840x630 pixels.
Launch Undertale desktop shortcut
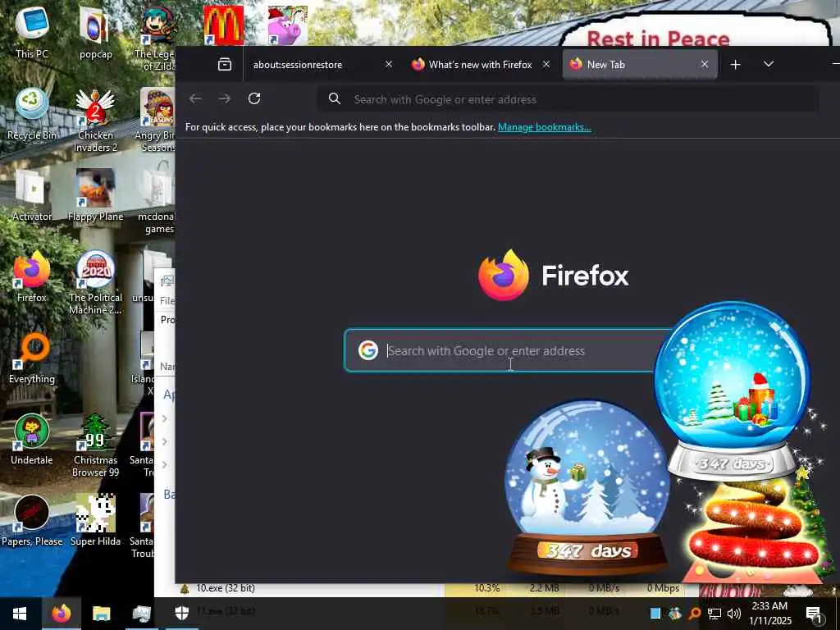tap(32, 440)
